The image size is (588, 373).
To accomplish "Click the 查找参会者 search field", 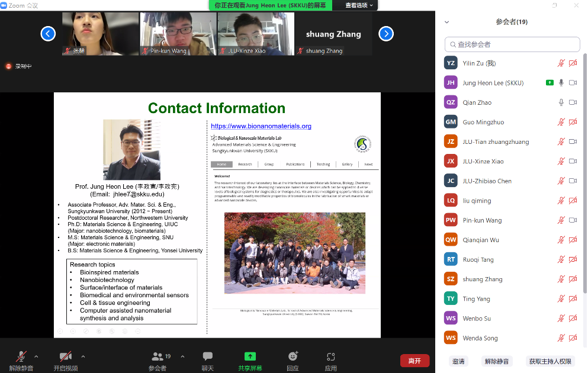I will coord(512,44).
